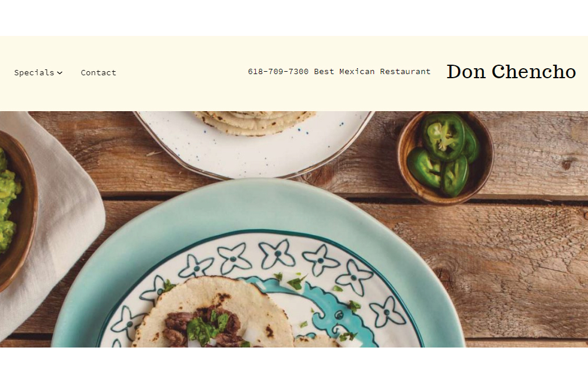Open the Don Chencho site title
Viewport: 588px width, 384px height.
[x=511, y=72]
